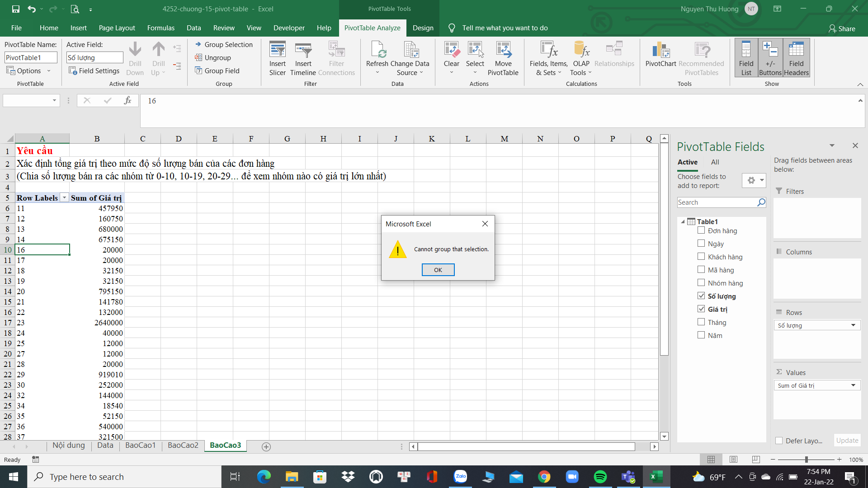The width and height of the screenshot is (868, 488).
Task: Click the Share button
Action: coord(842,28)
